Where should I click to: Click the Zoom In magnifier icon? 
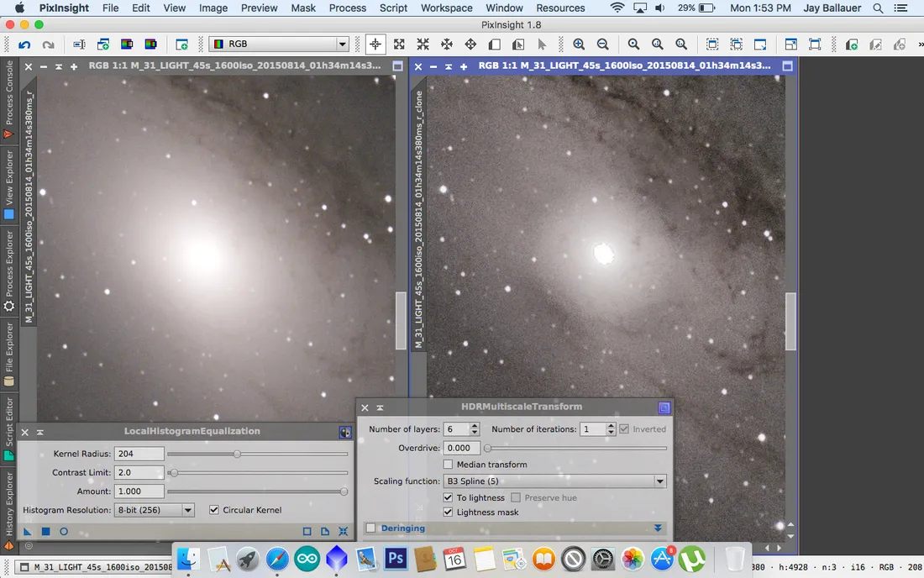click(579, 45)
